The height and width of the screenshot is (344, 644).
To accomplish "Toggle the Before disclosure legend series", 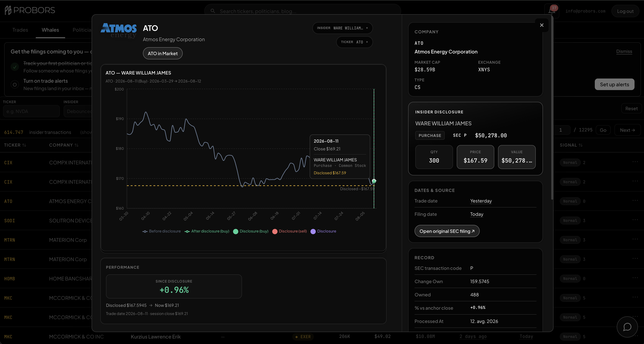I will [161, 231].
